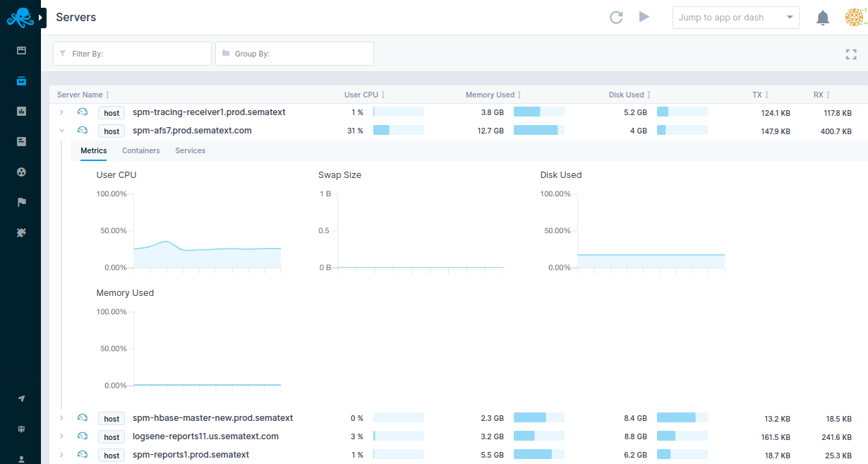Click the 400.7 KB RX value
Viewport: 868px width, 464px height.
(x=836, y=131)
